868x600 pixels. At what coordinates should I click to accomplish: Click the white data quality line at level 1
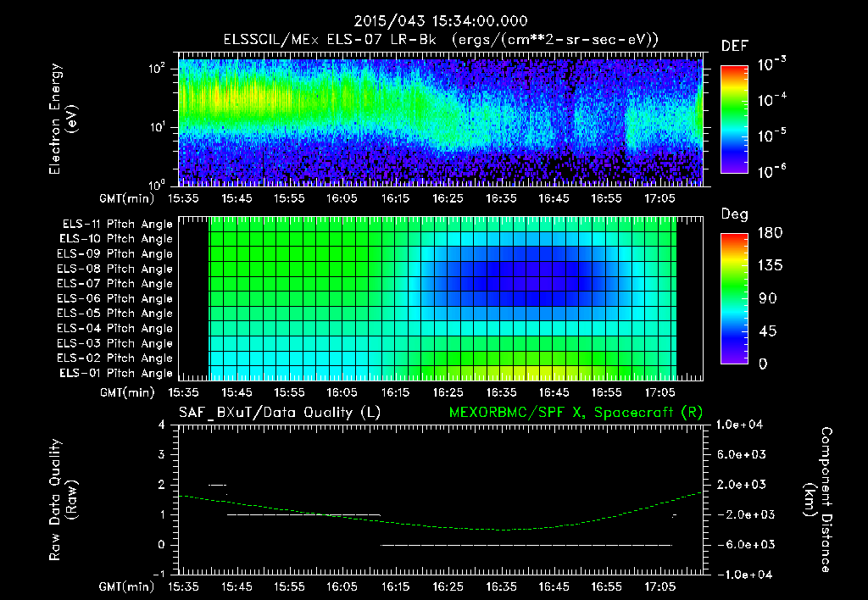tap(303, 514)
